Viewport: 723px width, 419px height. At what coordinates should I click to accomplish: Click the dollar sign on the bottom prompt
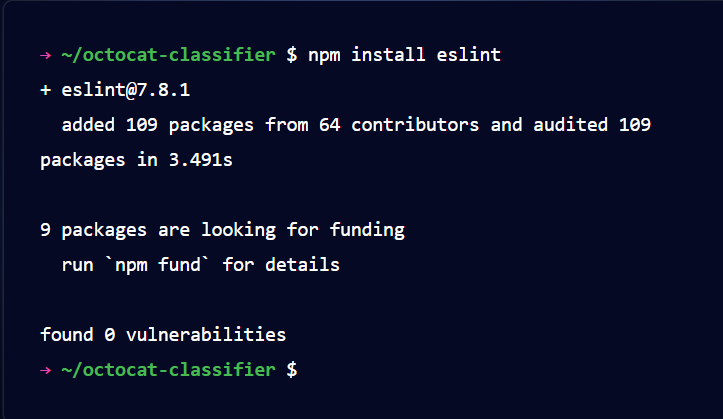(292, 370)
